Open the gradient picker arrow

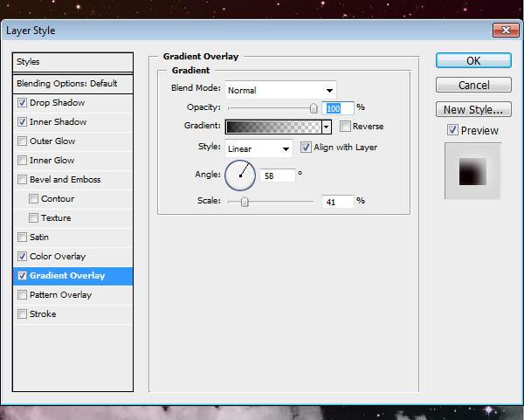[327, 127]
